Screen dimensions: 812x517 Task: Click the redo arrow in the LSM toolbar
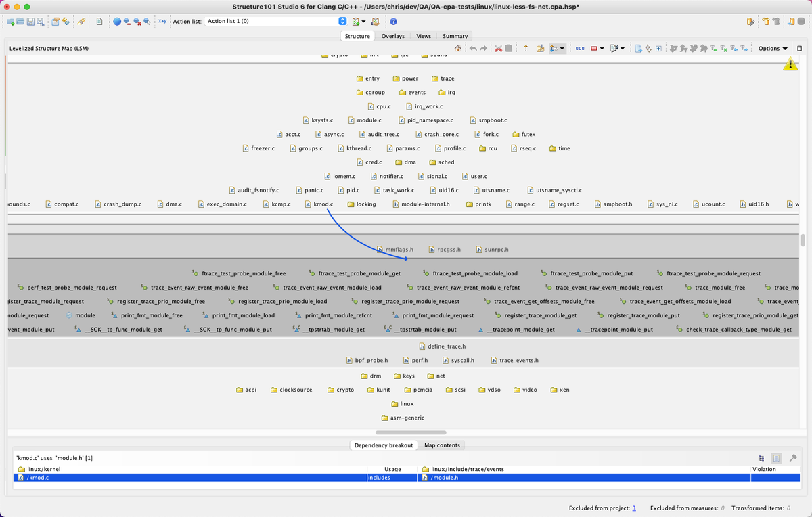483,48
